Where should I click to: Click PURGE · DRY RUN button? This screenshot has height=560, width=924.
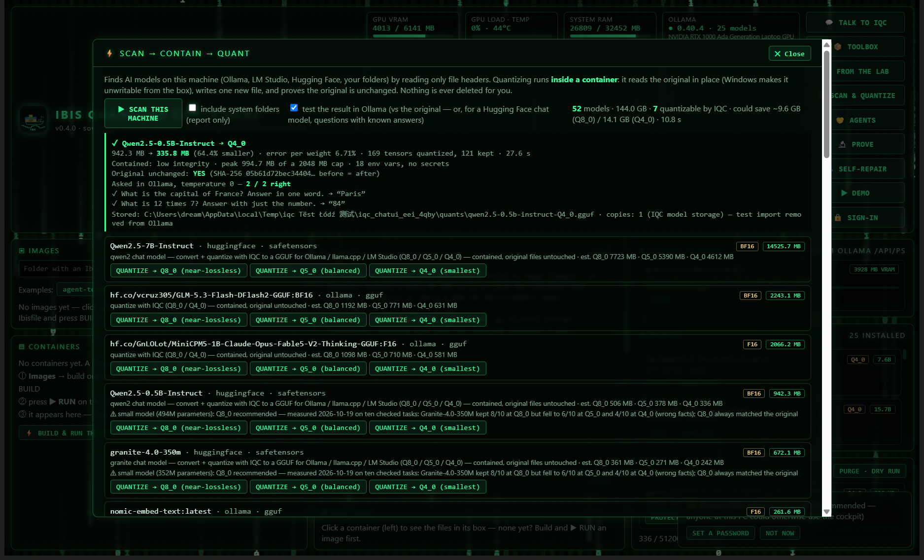869,471
